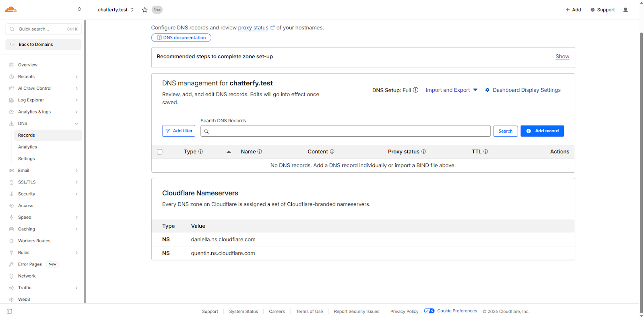Click the Search button
Image resolution: width=644 pixels, height=319 pixels.
click(x=506, y=131)
